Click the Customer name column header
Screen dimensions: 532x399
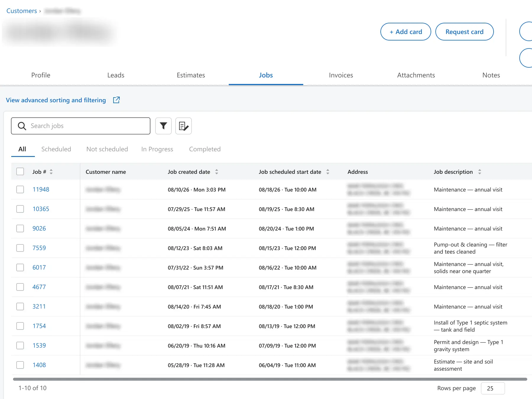(106, 172)
